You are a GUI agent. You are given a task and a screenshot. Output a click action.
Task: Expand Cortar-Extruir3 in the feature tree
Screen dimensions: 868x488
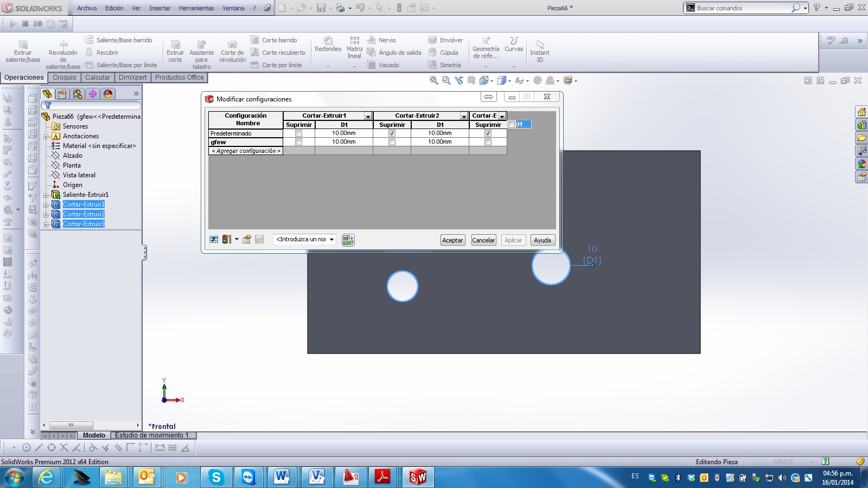tap(46, 224)
